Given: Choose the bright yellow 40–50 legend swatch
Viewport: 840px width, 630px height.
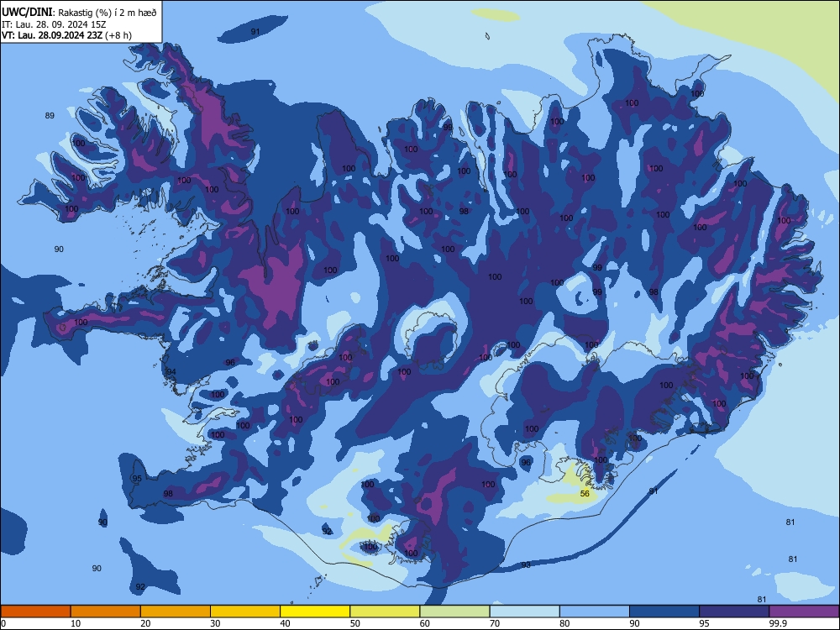Looking at the screenshot, I should pyautogui.click(x=315, y=612).
